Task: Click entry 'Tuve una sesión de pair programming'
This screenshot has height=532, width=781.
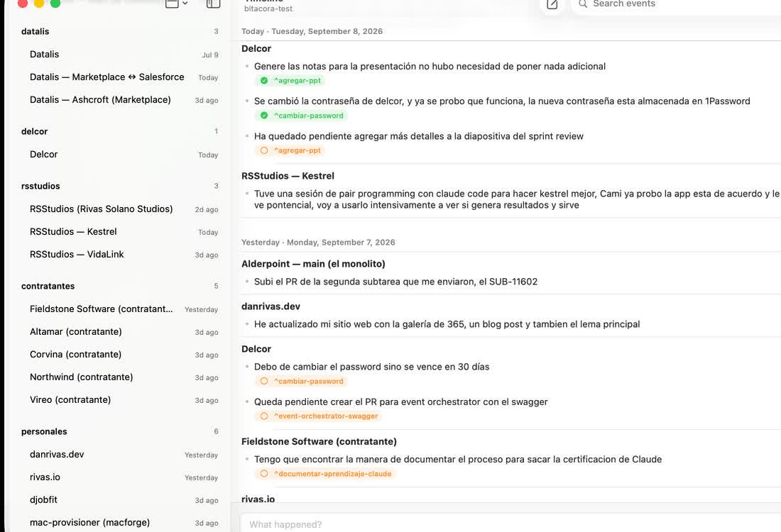Action: click(516, 199)
